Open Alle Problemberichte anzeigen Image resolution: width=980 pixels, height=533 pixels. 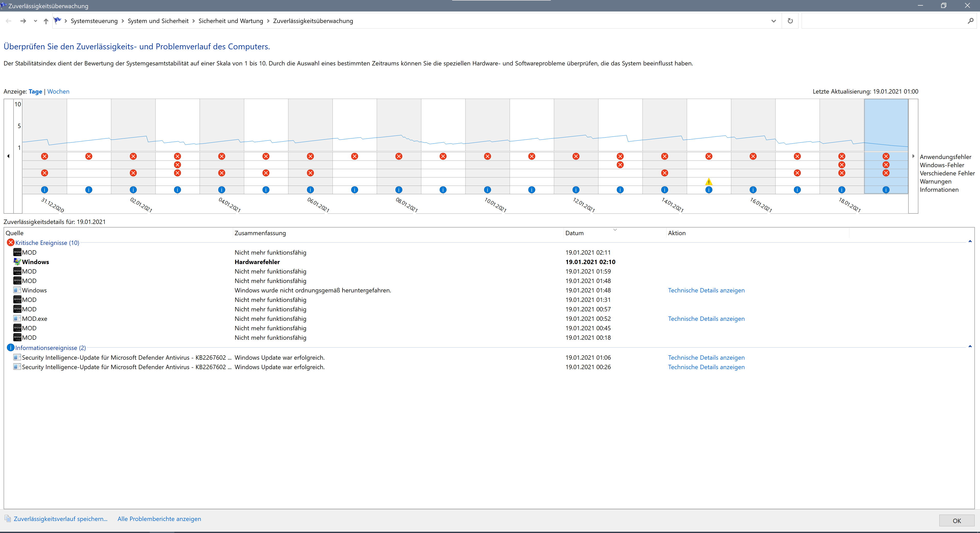(x=159, y=518)
